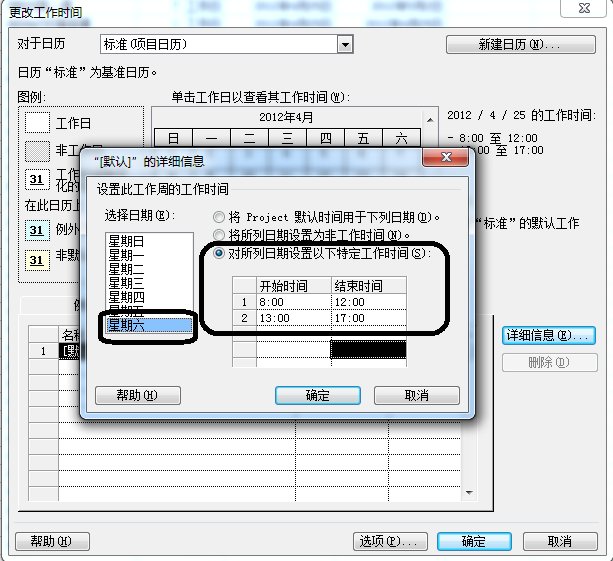Click 确定 in the Change Working Time window
This screenshot has height=561, width=613.
tap(474, 541)
